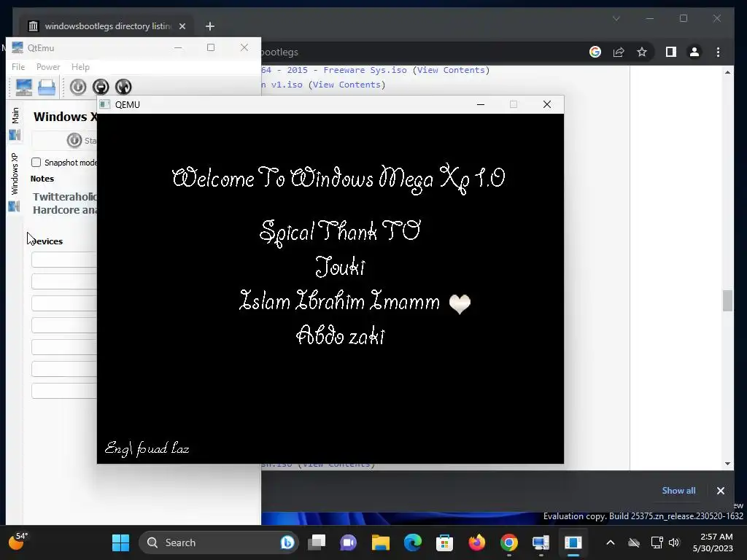Open Google Chrome from the taskbar
Image resolution: width=747 pixels, height=560 pixels.
[x=508, y=542]
